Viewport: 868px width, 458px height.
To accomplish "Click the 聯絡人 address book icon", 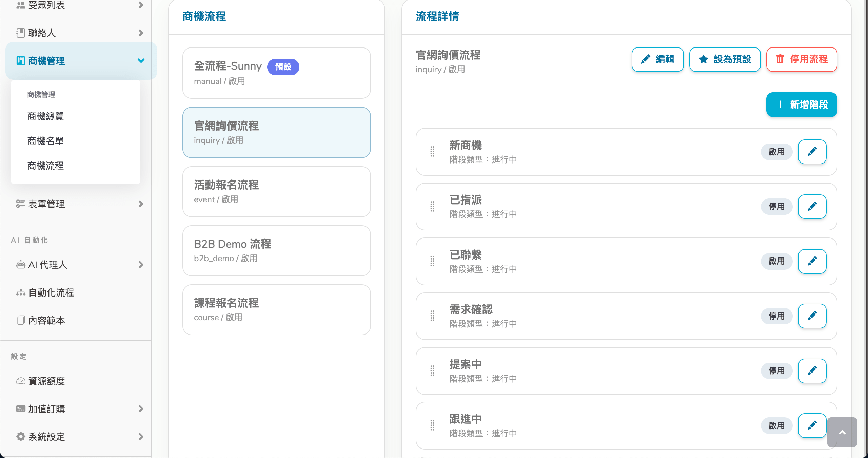I will [x=21, y=33].
